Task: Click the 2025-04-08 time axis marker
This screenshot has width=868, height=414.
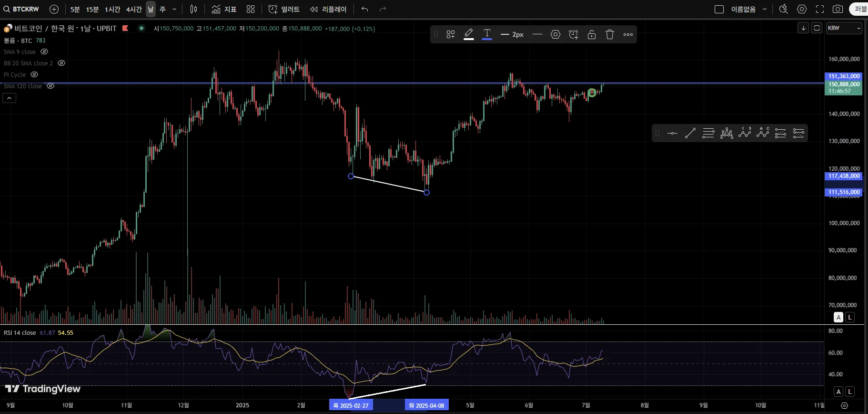Action: point(426,405)
